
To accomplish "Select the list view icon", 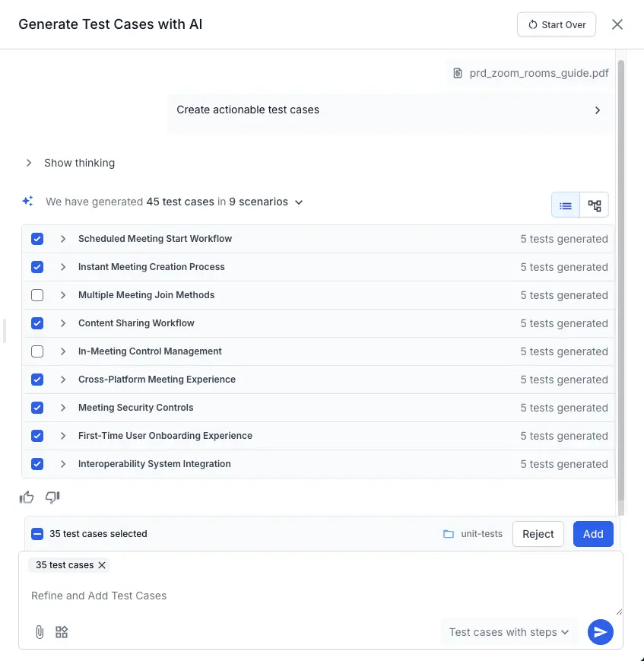I will click(x=565, y=205).
